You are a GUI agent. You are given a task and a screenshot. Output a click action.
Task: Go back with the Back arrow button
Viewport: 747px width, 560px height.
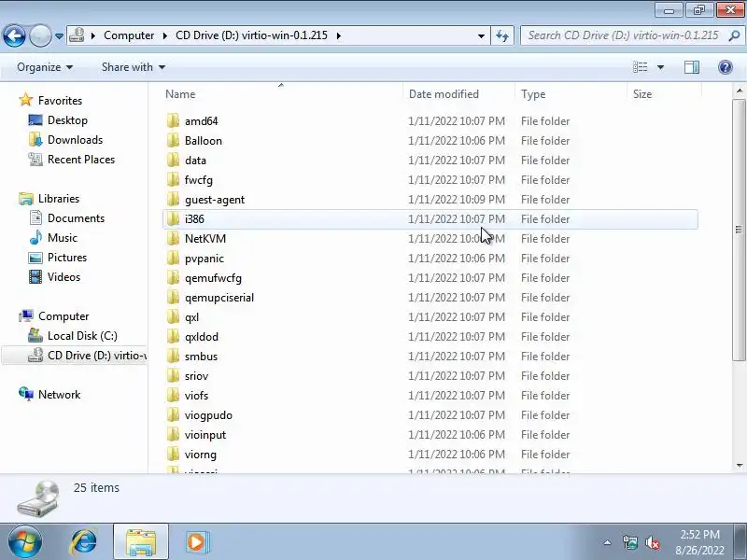click(x=14, y=35)
